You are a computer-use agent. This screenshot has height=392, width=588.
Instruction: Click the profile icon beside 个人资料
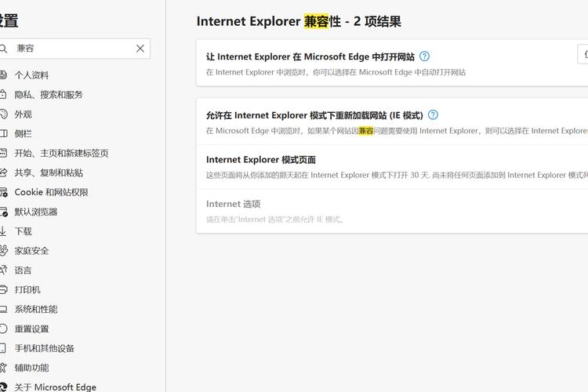[3, 74]
